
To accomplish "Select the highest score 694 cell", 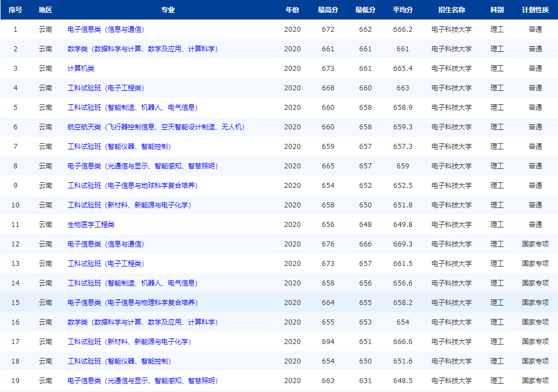I will click(328, 342).
